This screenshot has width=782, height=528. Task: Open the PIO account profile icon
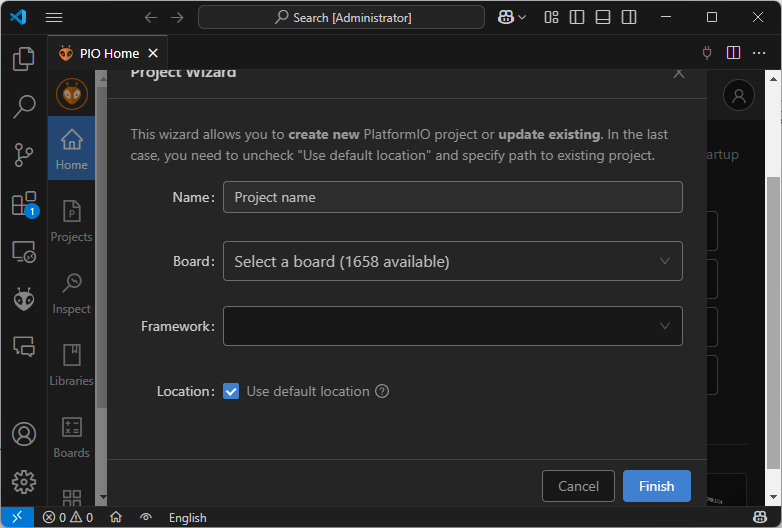[739, 95]
